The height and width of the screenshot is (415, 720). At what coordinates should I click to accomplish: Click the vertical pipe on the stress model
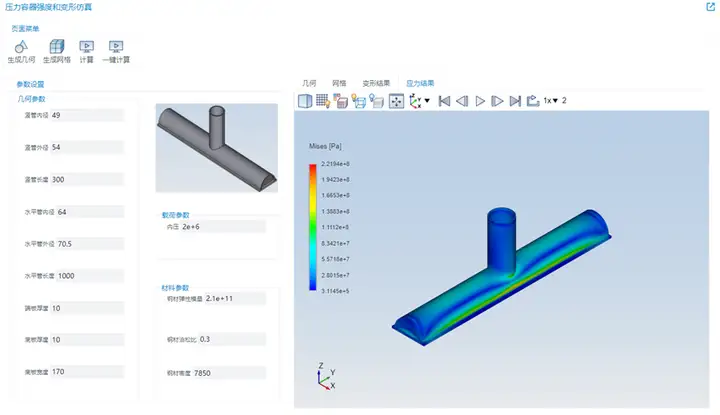(501, 241)
